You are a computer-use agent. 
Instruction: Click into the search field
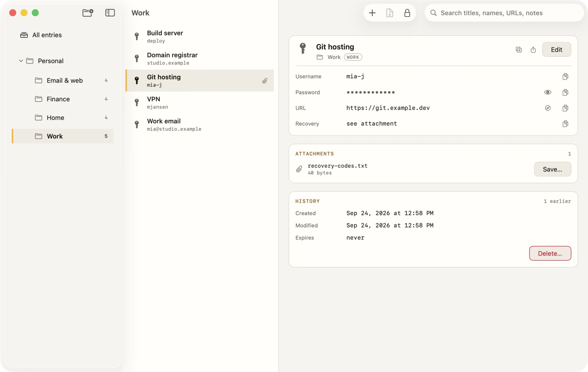[504, 13]
